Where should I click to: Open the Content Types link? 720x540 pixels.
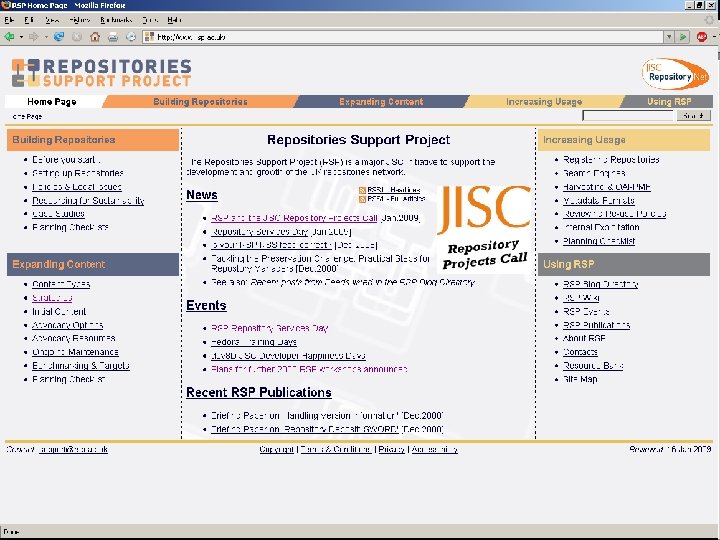[61, 284]
